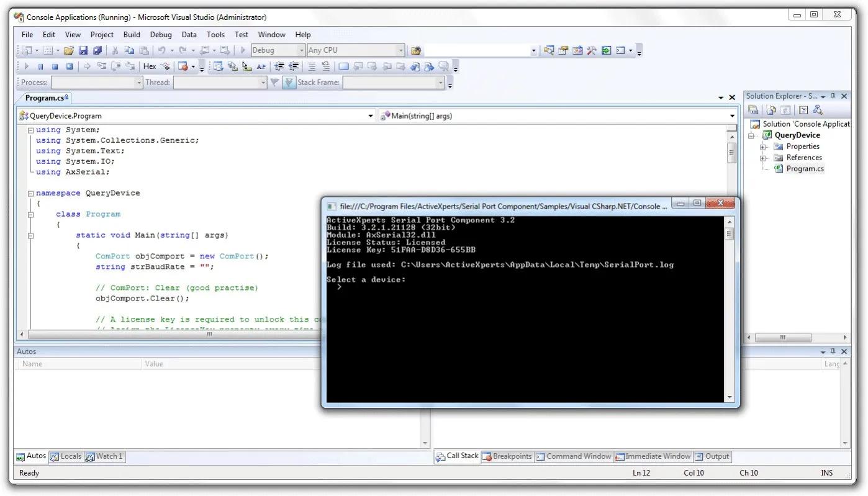Open the Toolbox icon
The width and height of the screenshot is (868, 496).
tap(591, 50)
